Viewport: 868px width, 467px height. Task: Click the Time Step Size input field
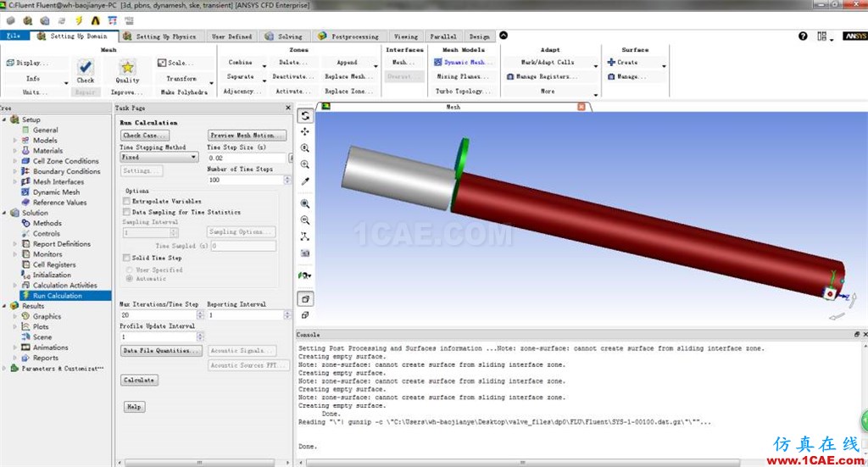247,158
